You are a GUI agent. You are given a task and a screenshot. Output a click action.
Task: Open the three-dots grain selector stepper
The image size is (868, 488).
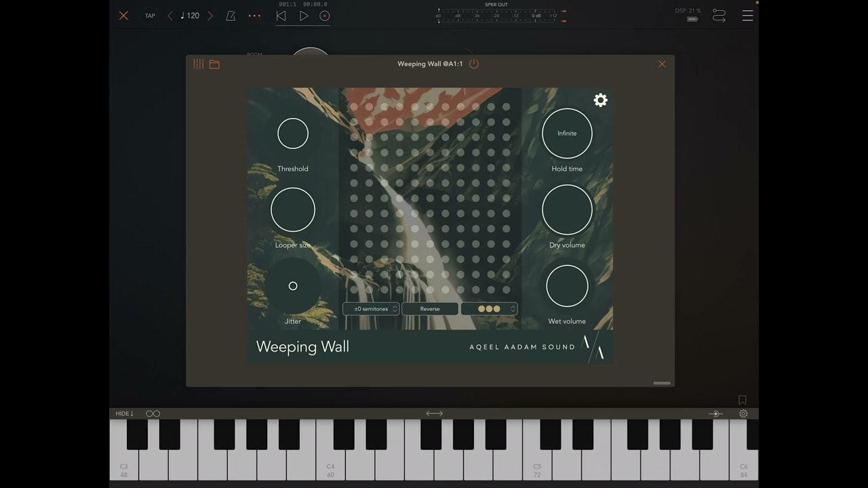pos(488,308)
